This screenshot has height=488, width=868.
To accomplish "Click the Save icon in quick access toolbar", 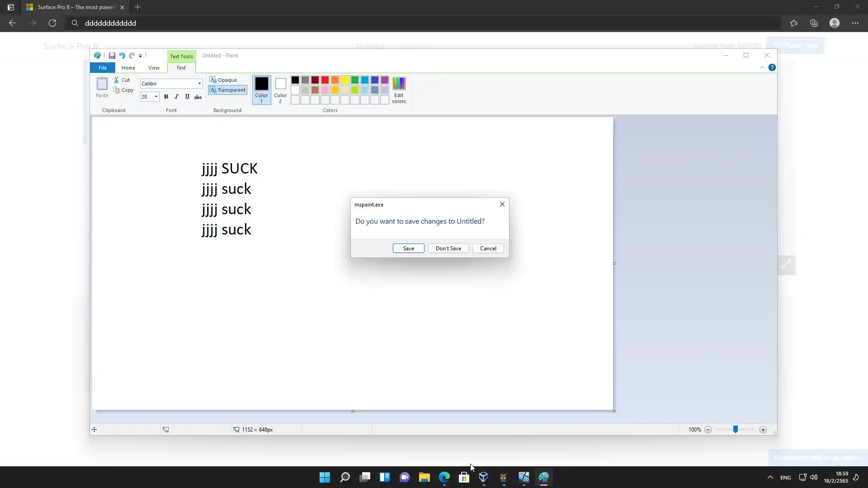I will coord(112,56).
